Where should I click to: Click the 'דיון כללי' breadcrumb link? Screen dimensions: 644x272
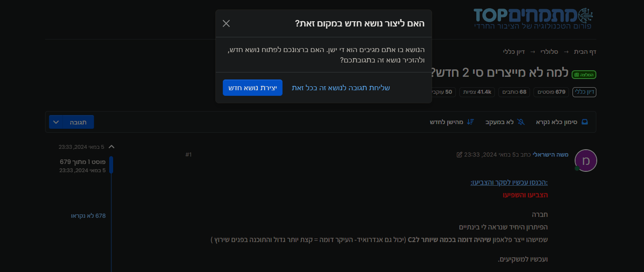pyautogui.click(x=514, y=52)
